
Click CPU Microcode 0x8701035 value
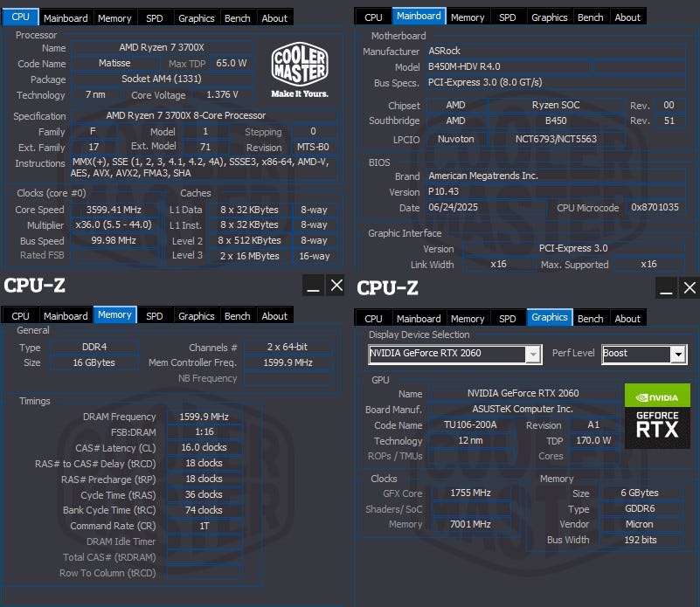point(655,208)
